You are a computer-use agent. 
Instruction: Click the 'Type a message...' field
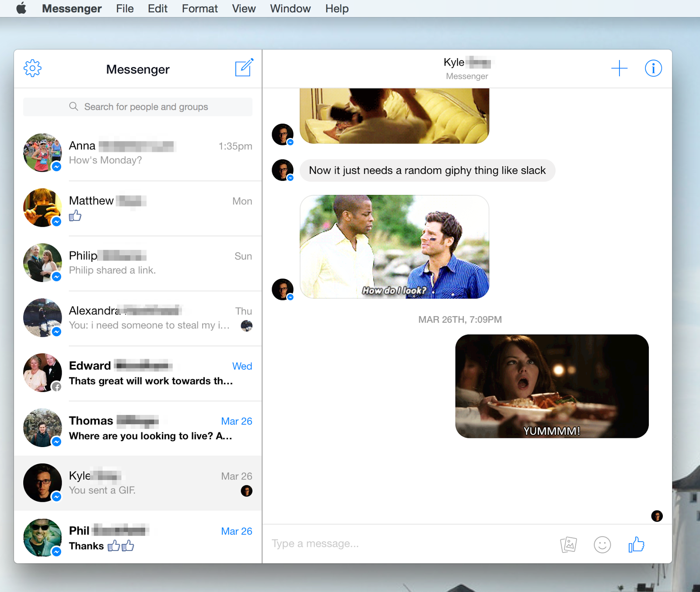pyautogui.click(x=411, y=544)
